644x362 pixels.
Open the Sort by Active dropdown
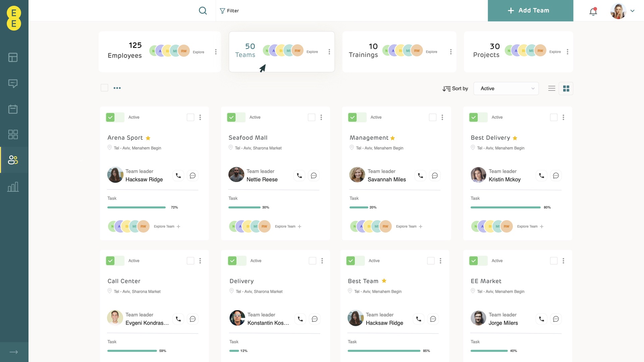[506, 88]
